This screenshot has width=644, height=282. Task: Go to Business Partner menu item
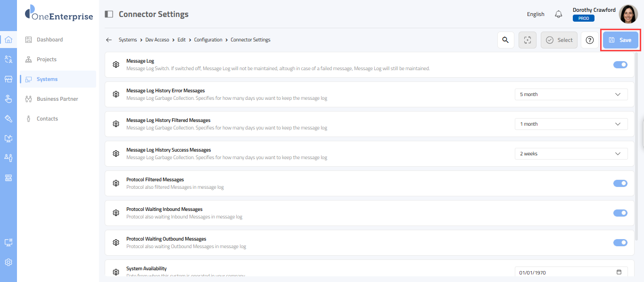click(57, 99)
